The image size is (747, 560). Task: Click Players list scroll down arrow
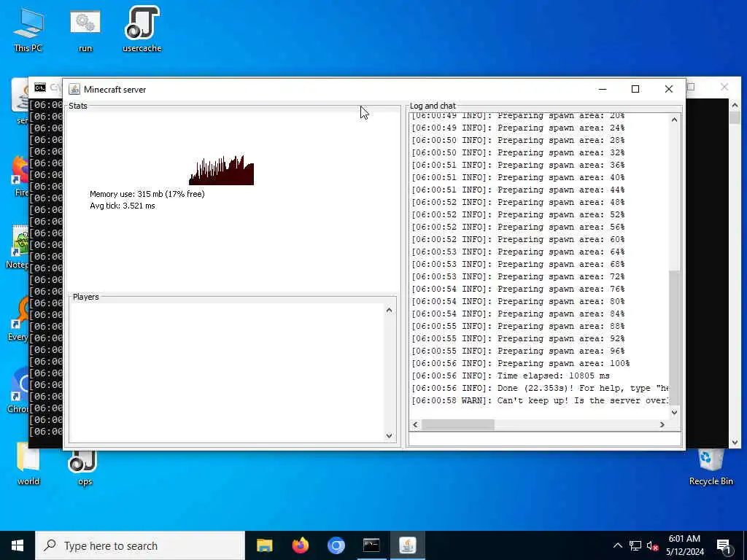[390, 436]
